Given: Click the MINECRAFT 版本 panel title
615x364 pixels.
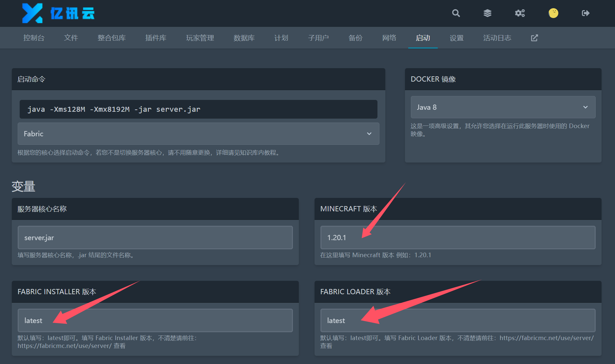Looking at the screenshot, I should click(349, 209).
